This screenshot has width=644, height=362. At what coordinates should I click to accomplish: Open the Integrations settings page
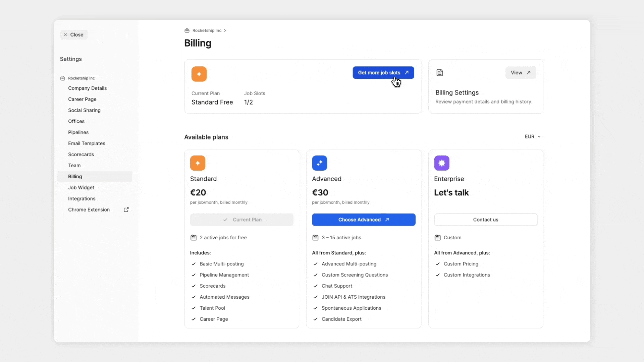click(x=82, y=199)
